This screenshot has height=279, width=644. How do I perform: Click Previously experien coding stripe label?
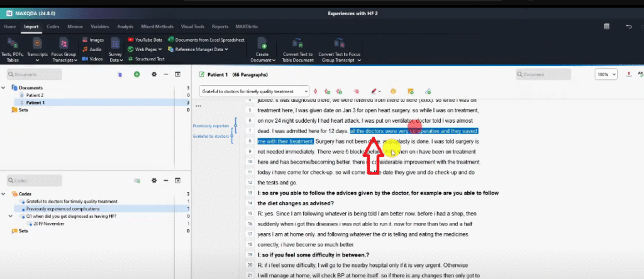coord(211,125)
